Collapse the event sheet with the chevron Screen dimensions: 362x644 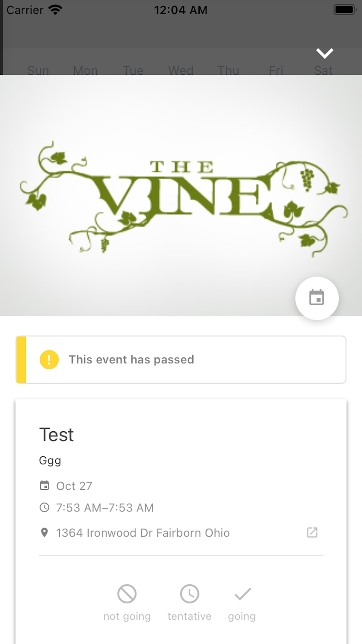click(x=324, y=53)
